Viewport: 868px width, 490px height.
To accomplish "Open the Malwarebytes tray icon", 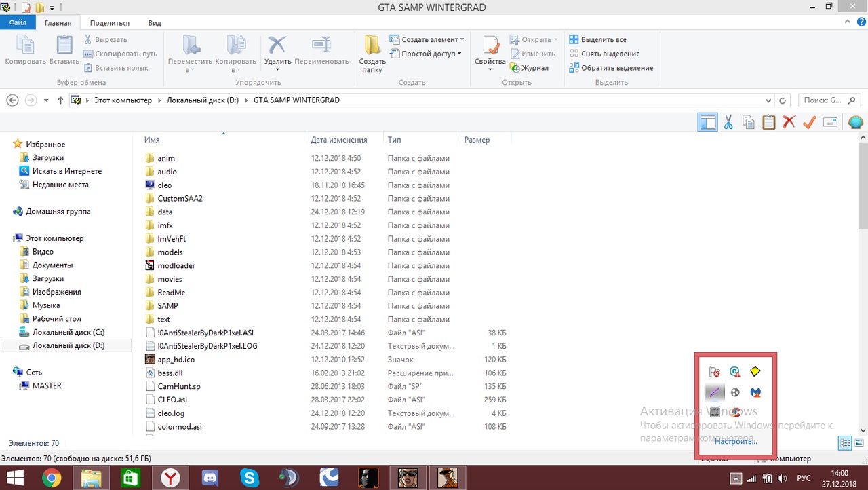I will pyautogui.click(x=755, y=392).
